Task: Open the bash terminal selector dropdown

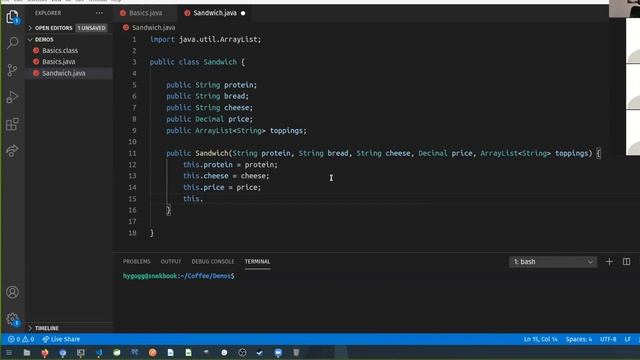Action: [x=553, y=262]
